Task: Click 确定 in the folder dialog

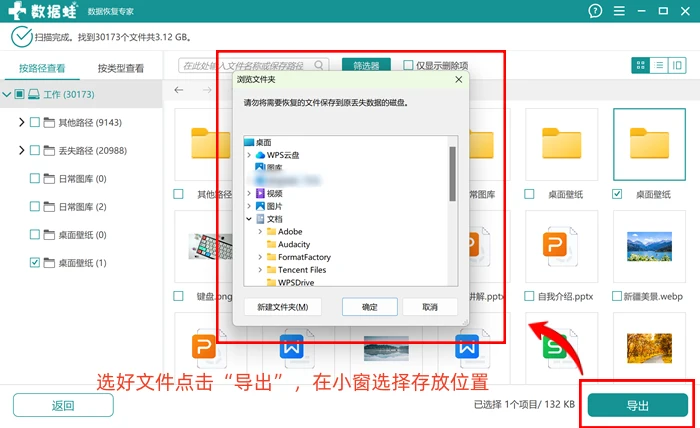Action: 370,307
